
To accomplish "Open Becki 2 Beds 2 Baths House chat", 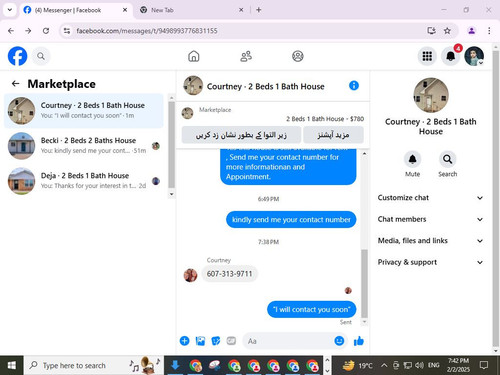I will click(84, 146).
